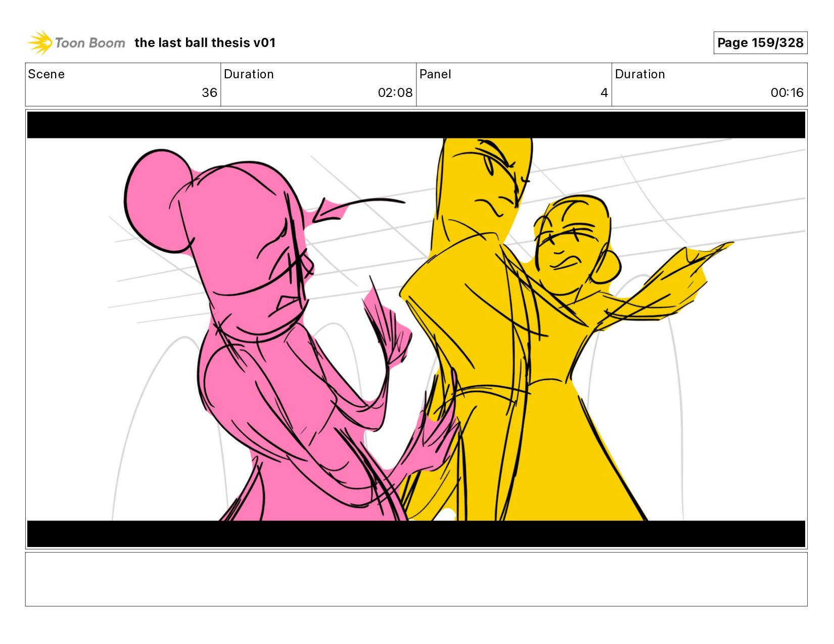
Task: Click the scene duration value '02:08'
Action: pos(395,92)
